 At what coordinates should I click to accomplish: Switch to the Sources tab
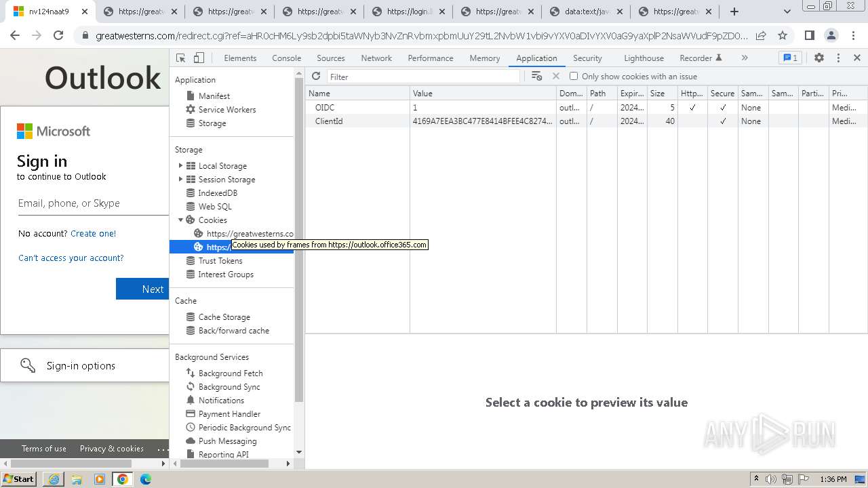(331, 58)
